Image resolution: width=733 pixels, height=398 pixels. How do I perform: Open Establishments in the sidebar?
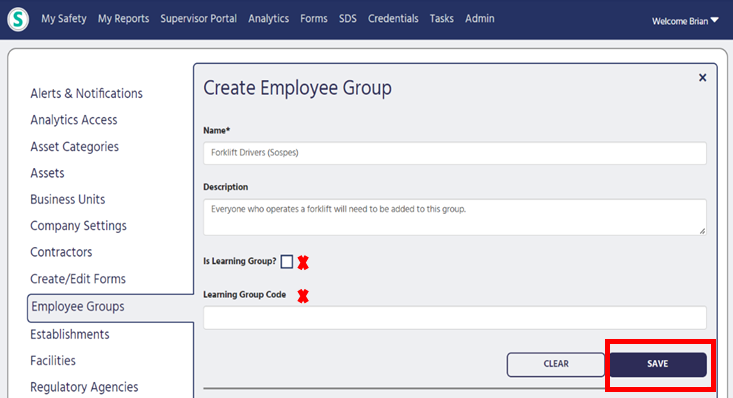(x=70, y=334)
